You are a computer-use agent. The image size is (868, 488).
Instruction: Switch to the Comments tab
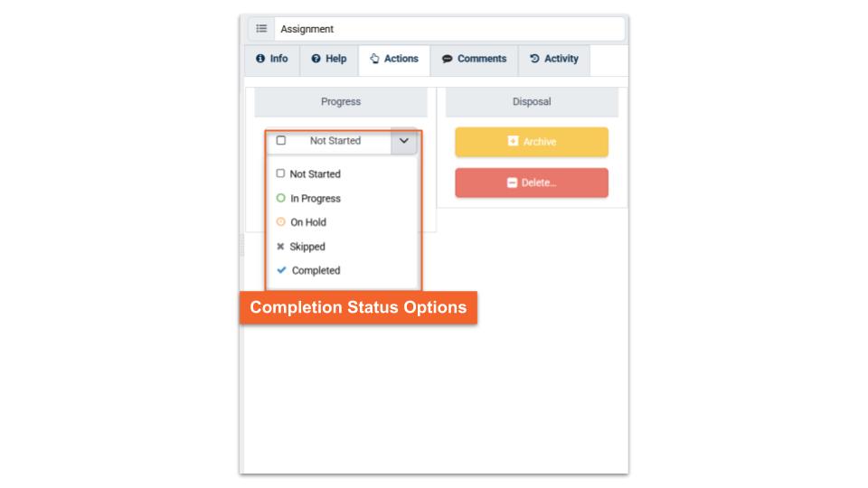474,59
